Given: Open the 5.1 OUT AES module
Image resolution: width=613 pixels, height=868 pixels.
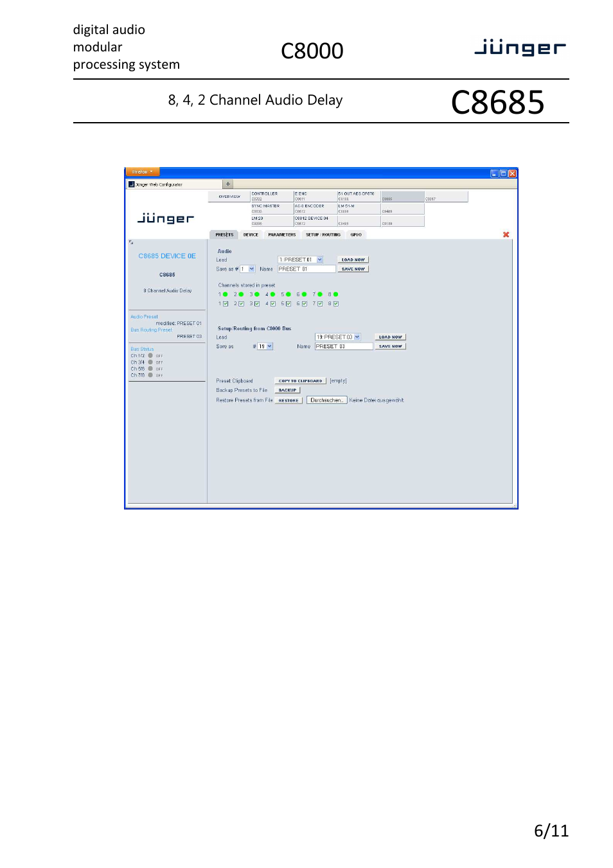Looking at the screenshot, I should [x=359, y=196].
